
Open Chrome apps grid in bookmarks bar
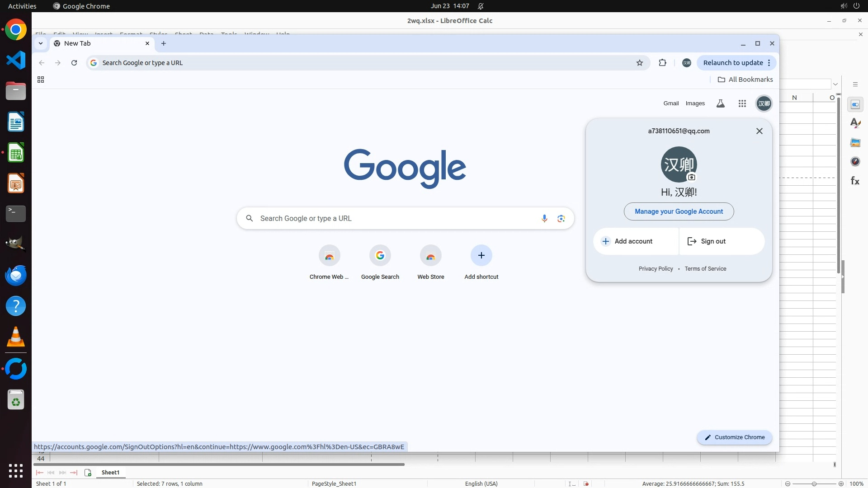[41, 80]
